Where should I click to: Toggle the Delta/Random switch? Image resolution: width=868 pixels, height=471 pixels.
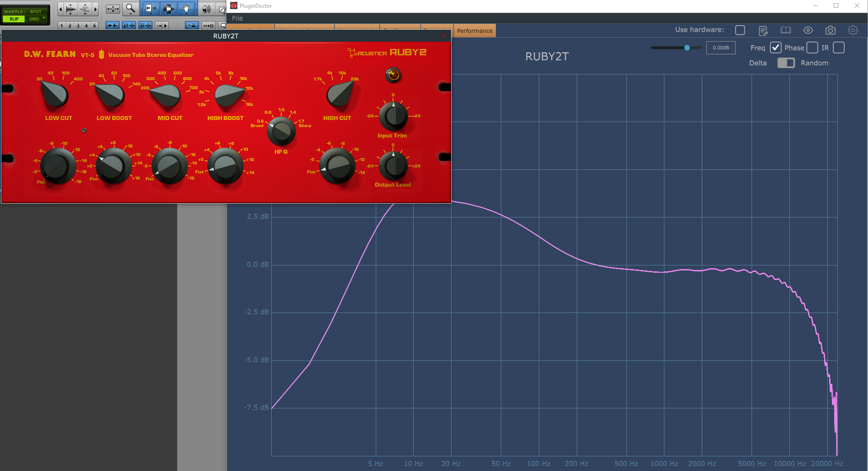coord(786,63)
